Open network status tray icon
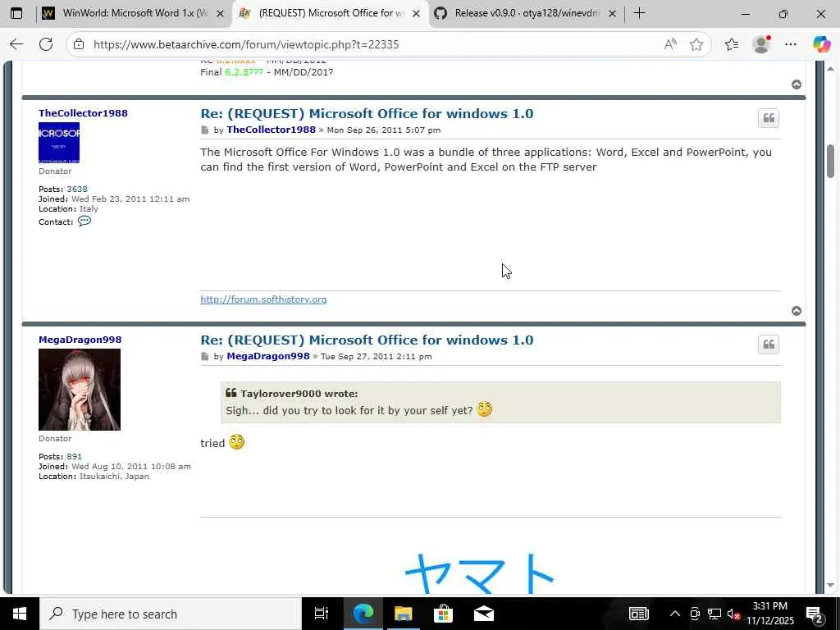840x630 pixels. 714,614
